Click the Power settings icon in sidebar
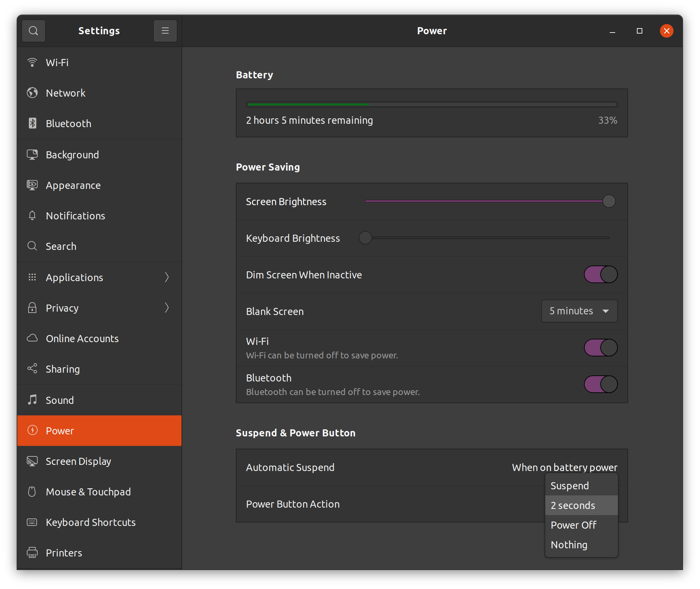 tap(32, 431)
